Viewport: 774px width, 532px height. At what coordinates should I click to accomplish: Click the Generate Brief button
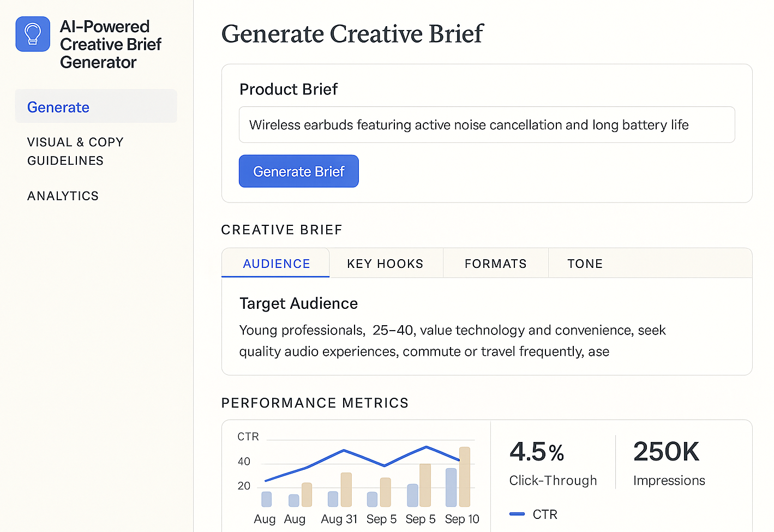point(298,171)
